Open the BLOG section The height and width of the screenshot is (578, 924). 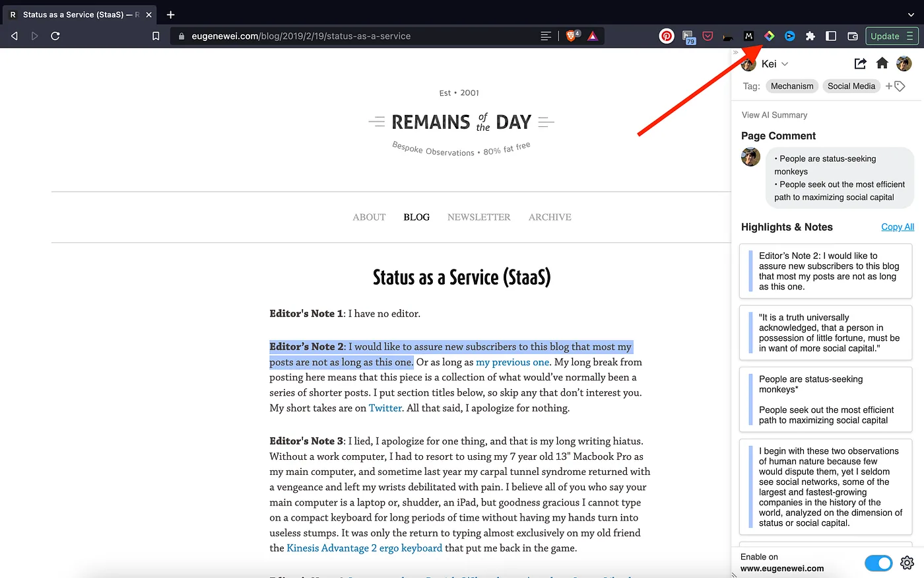(416, 217)
